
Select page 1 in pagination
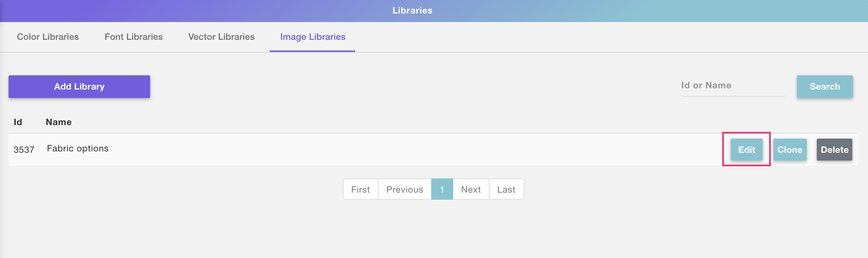[442, 189]
